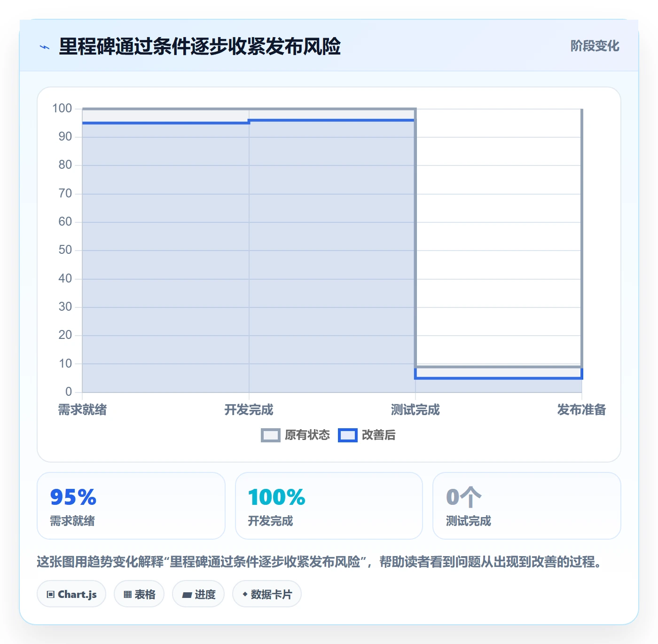
Task: Click the bar icon in the 进度 tag
Action: pyautogui.click(x=187, y=595)
